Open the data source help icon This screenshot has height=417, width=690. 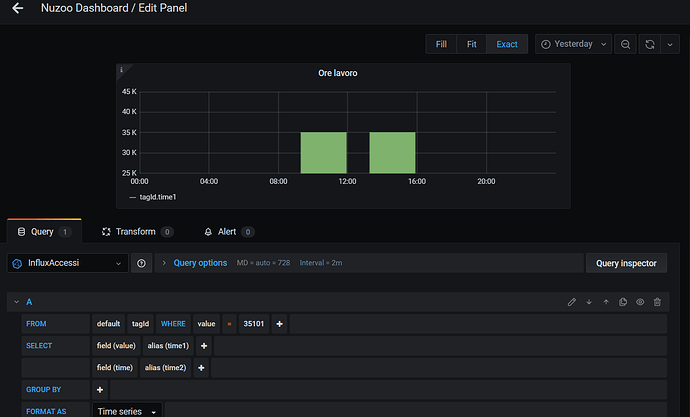click(141, 263)
